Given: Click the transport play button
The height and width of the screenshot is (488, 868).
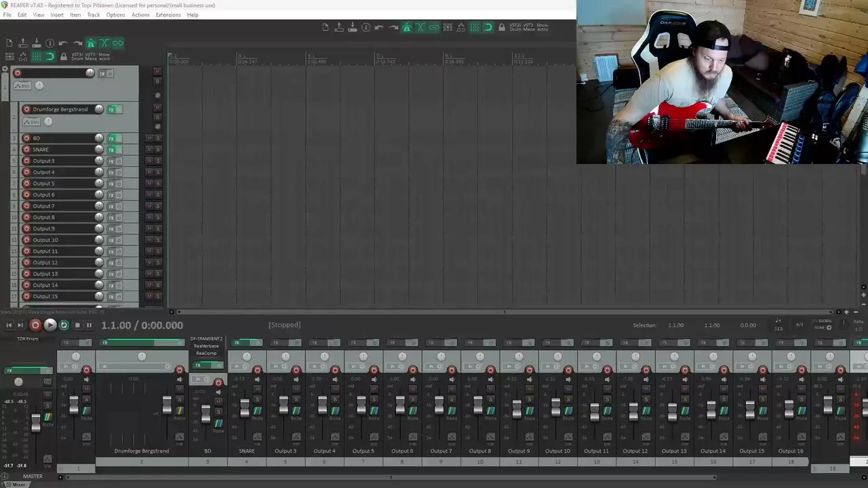Looking at the screenshot, I should click(x=50, y=325).
